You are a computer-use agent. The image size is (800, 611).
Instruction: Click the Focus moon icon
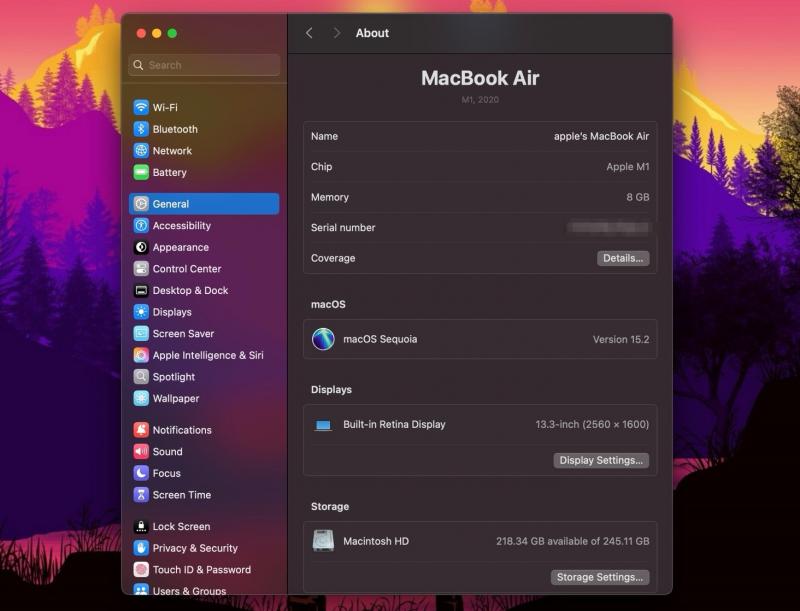[x=141, y=473]
